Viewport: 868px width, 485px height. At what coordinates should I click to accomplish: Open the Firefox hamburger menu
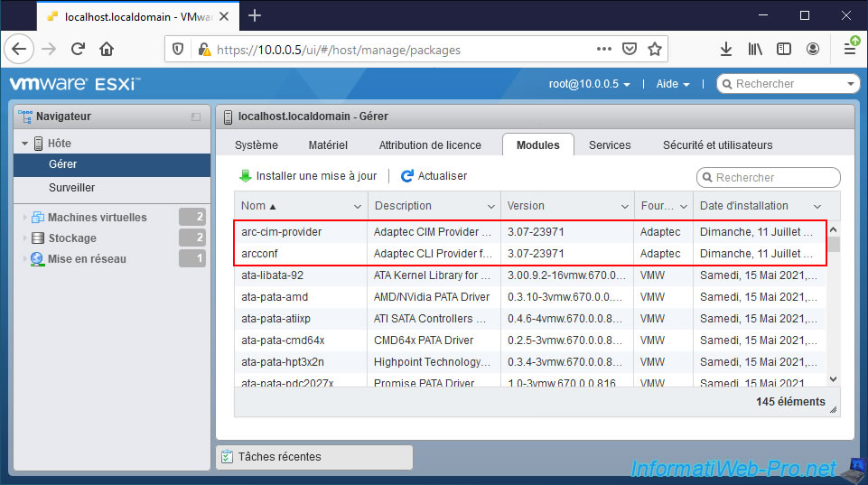849,49
